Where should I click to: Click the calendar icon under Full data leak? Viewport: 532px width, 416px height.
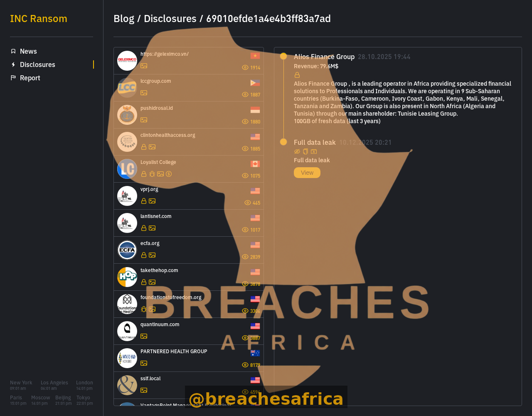(x=314, y=151)
